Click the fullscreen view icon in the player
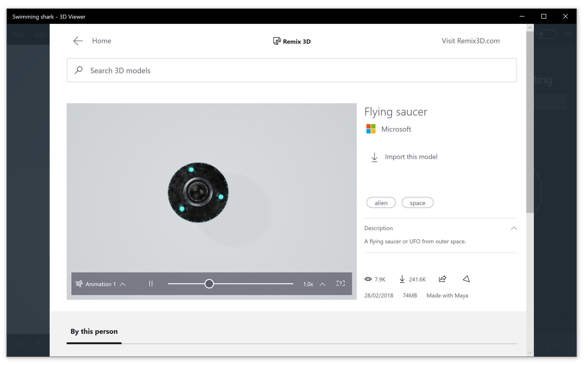The height and width of the screenshot is (365, 588). [x=341, y=284]
